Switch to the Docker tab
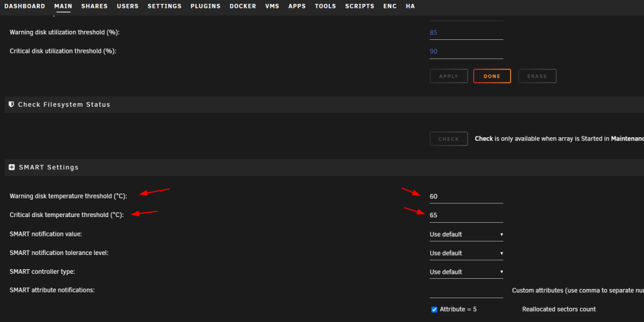 (243, 6)
